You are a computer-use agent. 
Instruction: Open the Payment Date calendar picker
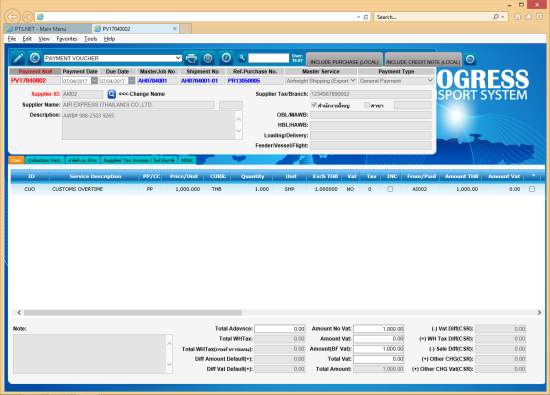[x=94, y=81]
